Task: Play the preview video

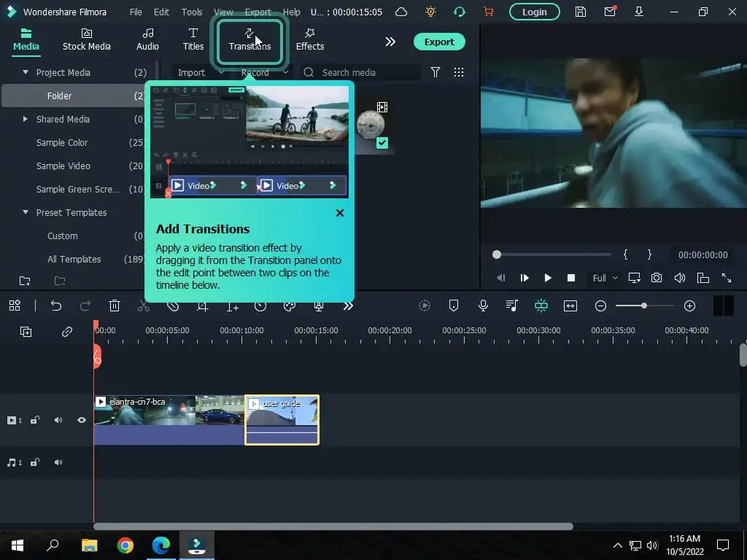Action: [x=548, y=278]
